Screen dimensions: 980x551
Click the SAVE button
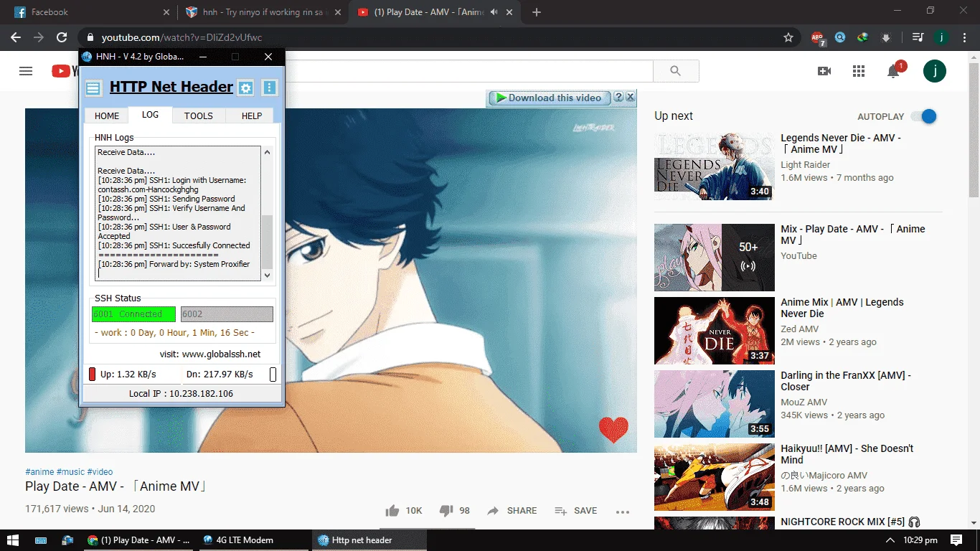575,511
